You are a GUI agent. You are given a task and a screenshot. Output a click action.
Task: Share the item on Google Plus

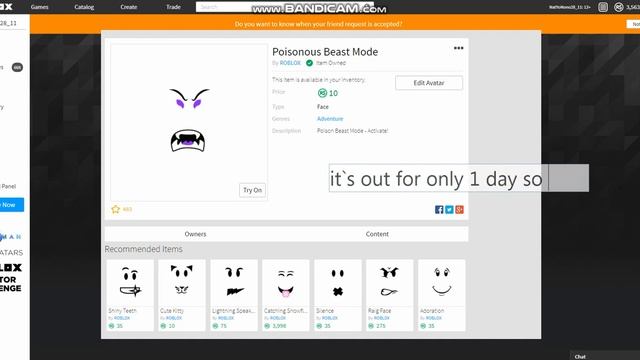460,210
